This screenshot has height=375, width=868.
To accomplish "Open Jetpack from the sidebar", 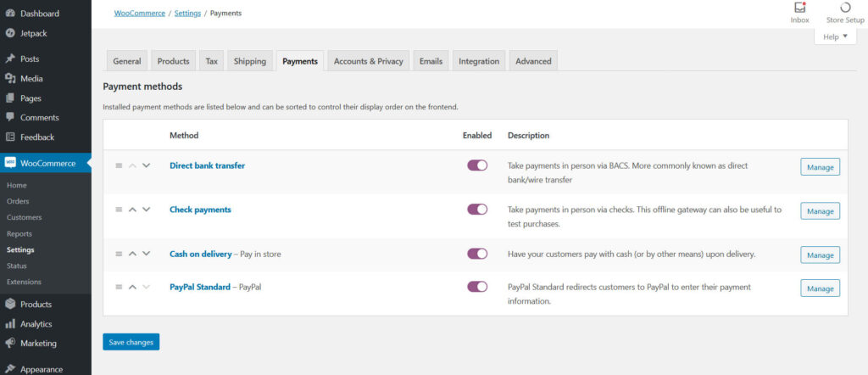I will click(x=34, y=33).
